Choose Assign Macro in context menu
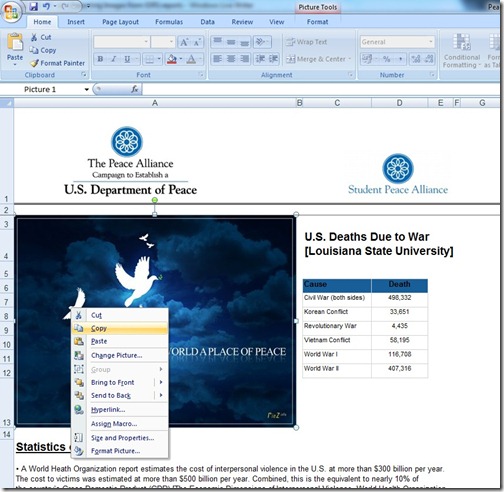Image resolution: width=504 pixels, height=492 pixels. click(120, 424)
